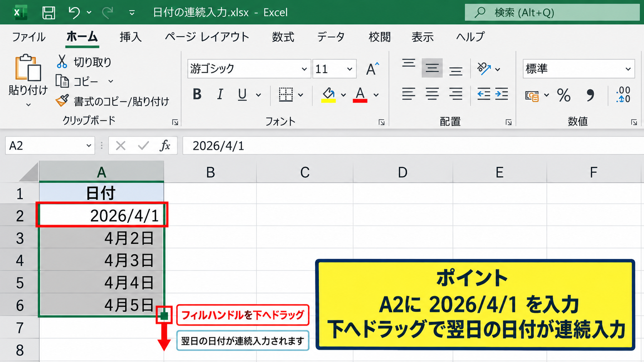
Task: Click the Undo arrow icon
Action: pyautogui.click(x=74, y=12)
